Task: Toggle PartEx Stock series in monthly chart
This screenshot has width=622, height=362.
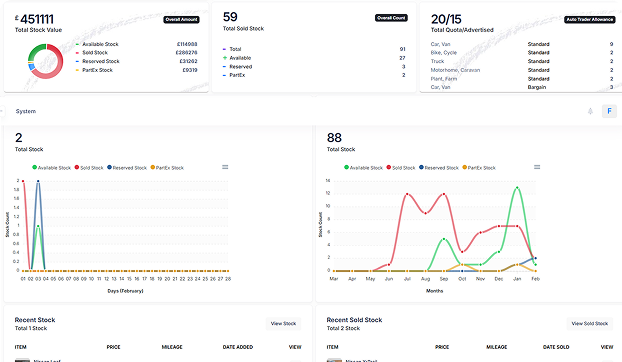Action: coord(479,168)
